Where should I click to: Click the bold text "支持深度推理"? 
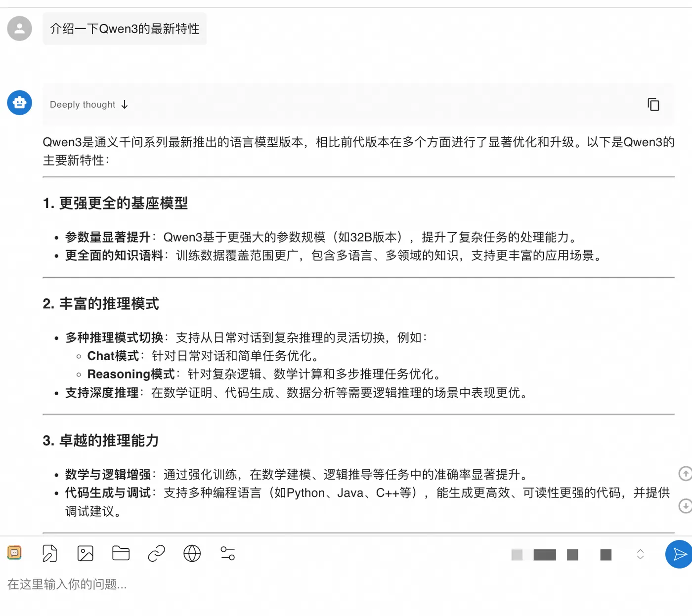(x=102, y=393)
